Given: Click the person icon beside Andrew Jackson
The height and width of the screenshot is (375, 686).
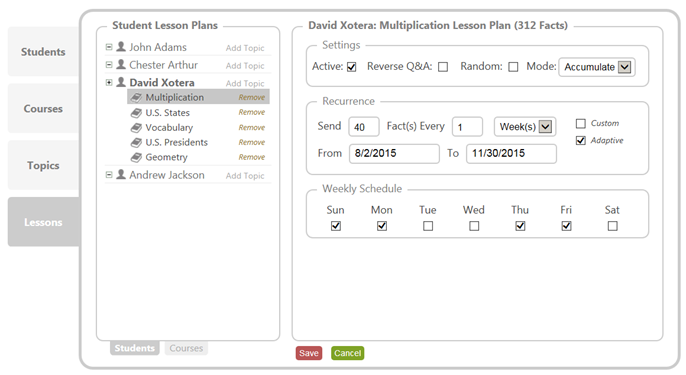Looking at the screenshot, I should tap(121, 174).
